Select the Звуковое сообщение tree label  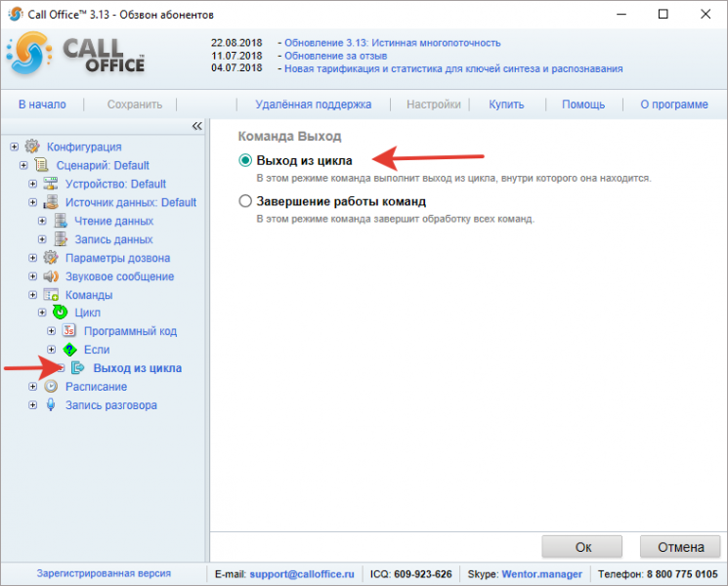[119, 276]
